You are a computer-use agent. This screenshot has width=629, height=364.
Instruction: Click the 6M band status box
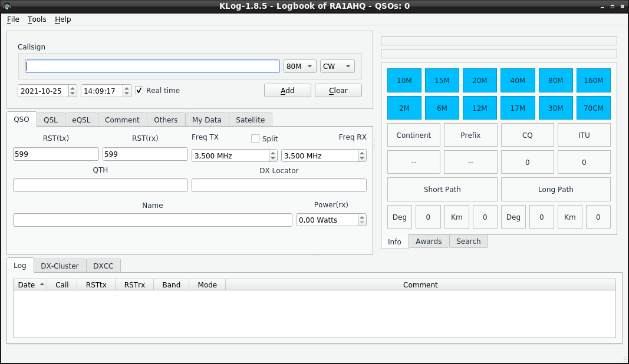[x=442, y=108]
